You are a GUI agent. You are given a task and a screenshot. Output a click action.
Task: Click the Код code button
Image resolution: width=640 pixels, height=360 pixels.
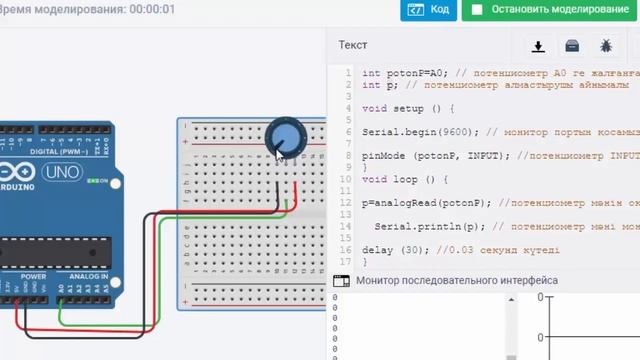tap(428, 10)
